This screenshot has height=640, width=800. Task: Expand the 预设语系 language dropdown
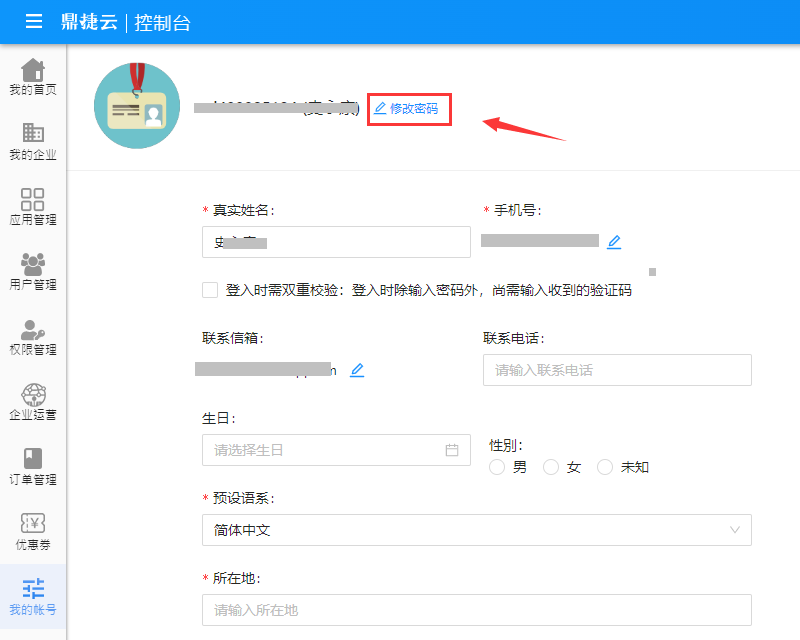coord(476,530)
